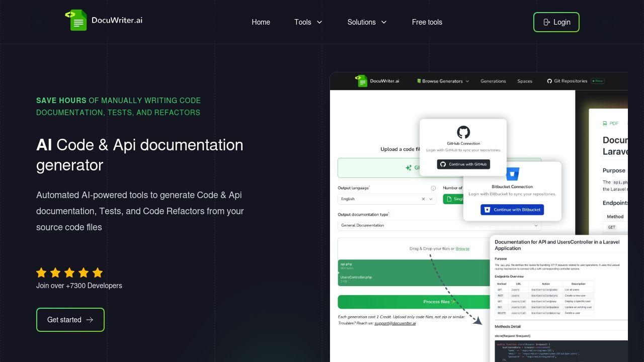Click Continue with Bitbucket button
644x362 pixels.
(512, 210)
